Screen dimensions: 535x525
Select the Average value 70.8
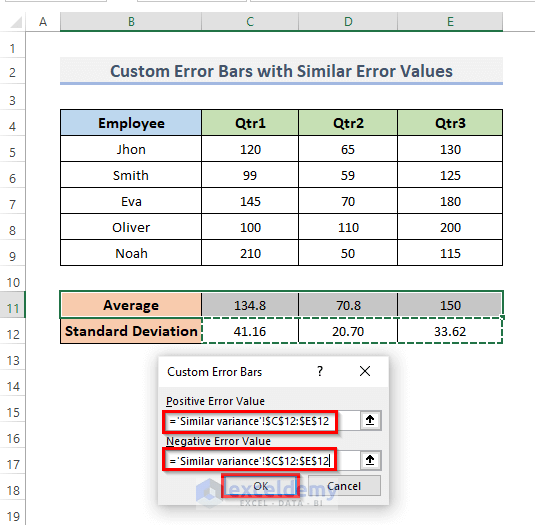pos(348,305)
